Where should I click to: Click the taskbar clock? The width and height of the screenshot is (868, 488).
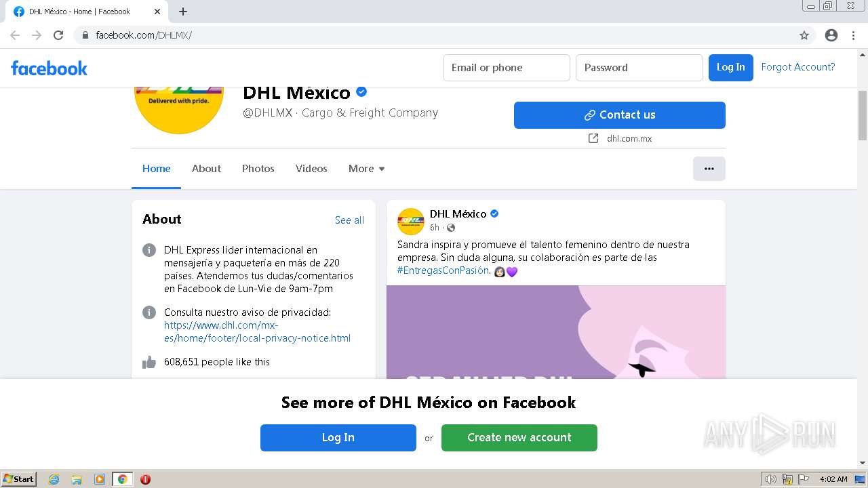pos(833,479)
